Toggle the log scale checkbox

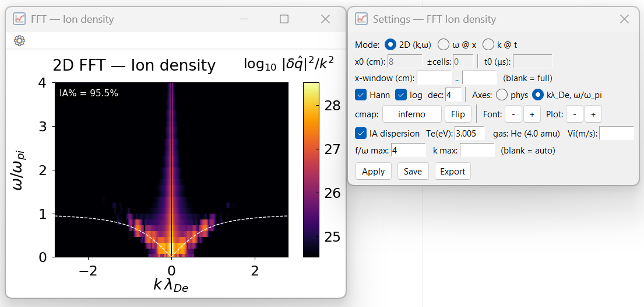pyautogui.click(x=409, y=95)
